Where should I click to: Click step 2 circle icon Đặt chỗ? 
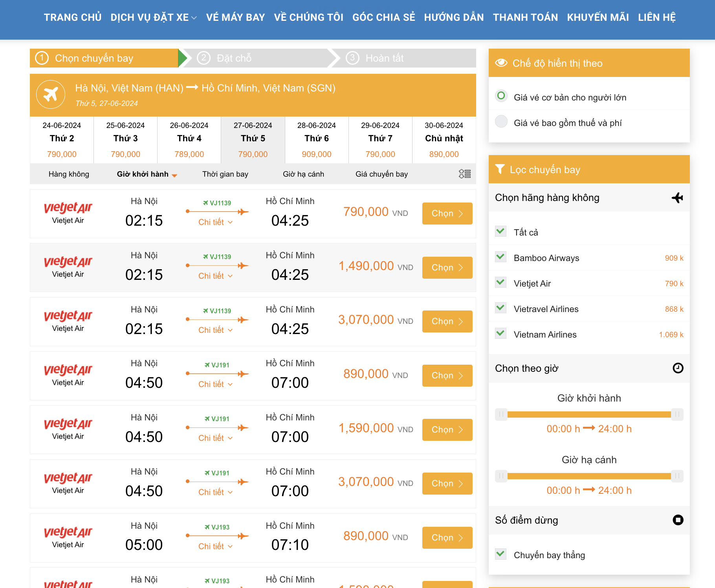point(203,58)
